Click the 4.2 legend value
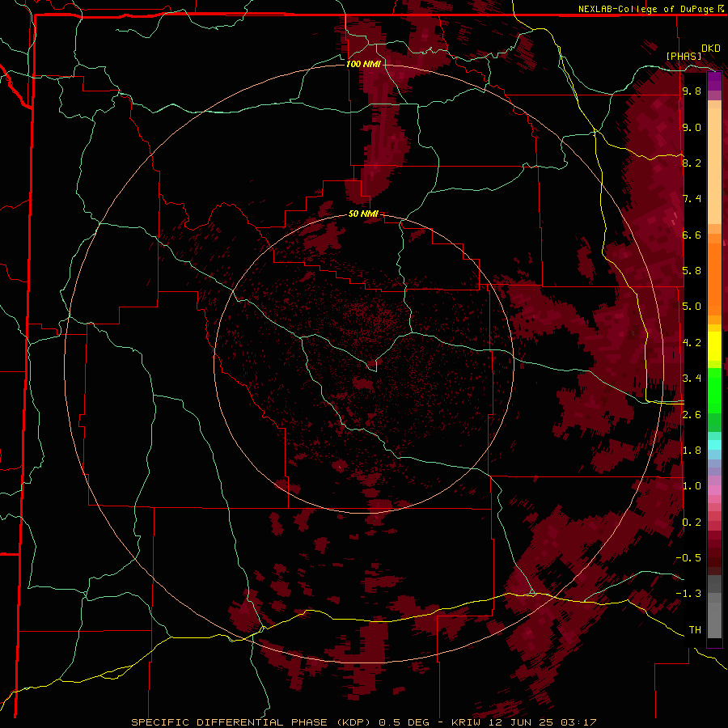The image size is (728, 728). 692,343
